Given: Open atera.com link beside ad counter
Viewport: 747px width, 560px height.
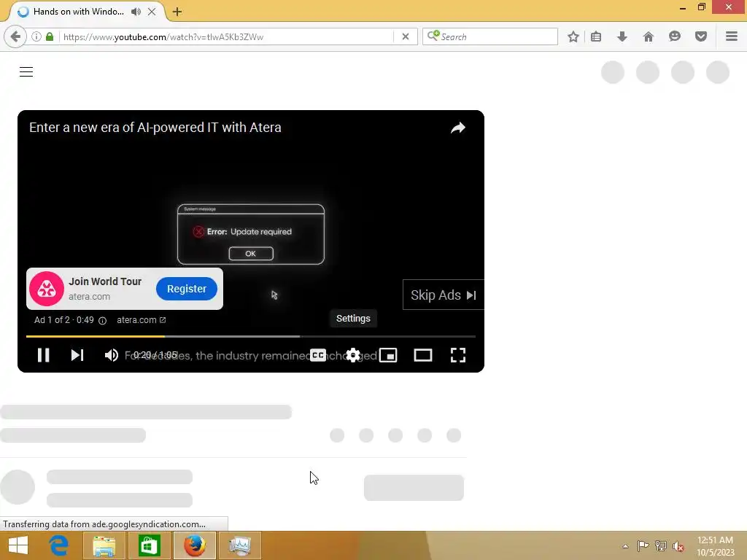Looking at the screenshot, I should 141,320.
